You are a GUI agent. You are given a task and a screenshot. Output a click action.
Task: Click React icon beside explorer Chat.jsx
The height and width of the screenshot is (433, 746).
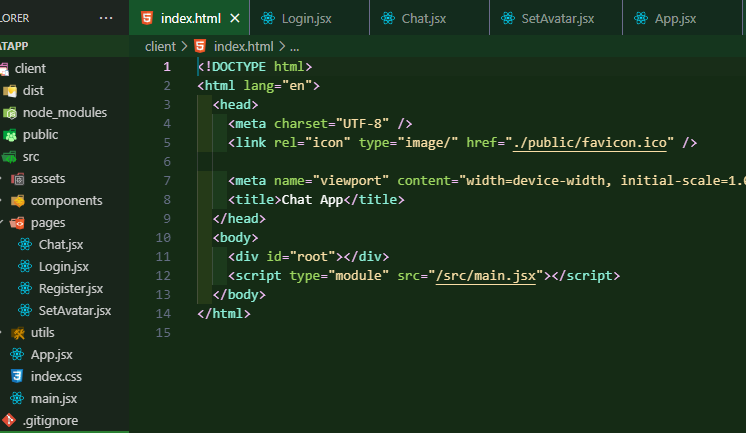point(25,244)
